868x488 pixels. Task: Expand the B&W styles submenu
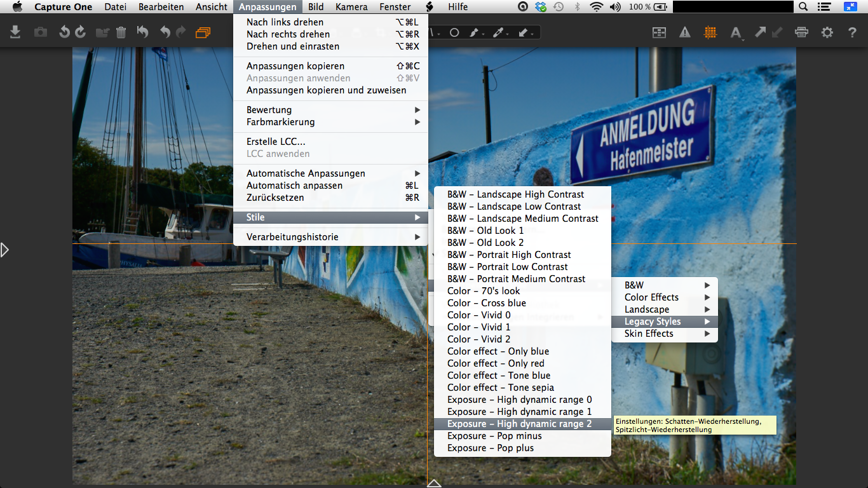[x=665, y=285]
